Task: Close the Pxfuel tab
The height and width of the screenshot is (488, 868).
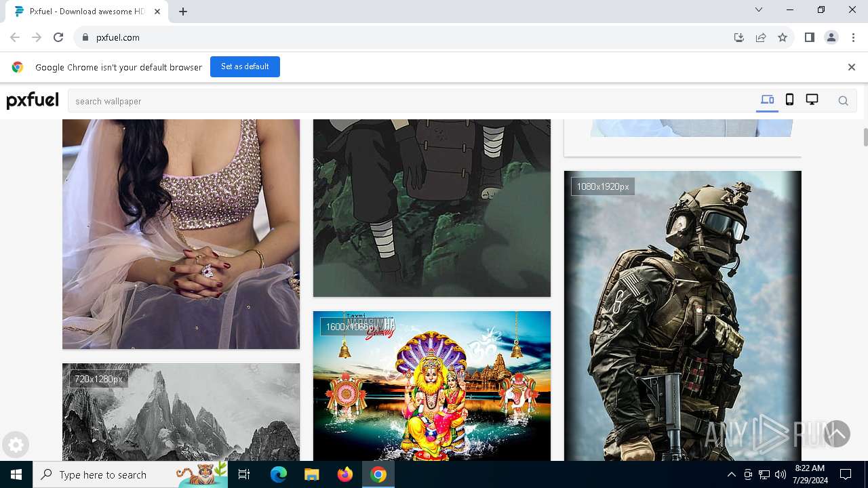Action: tap(157, 12)
